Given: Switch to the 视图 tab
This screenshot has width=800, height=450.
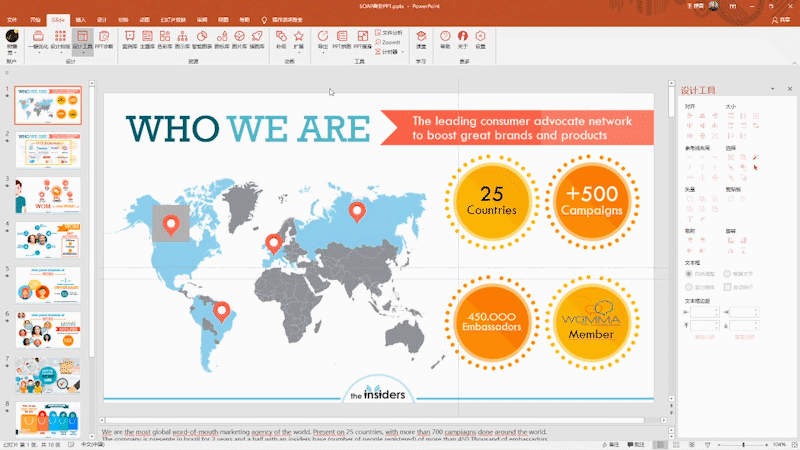Looking at the screenshot, I should [223, 20].
